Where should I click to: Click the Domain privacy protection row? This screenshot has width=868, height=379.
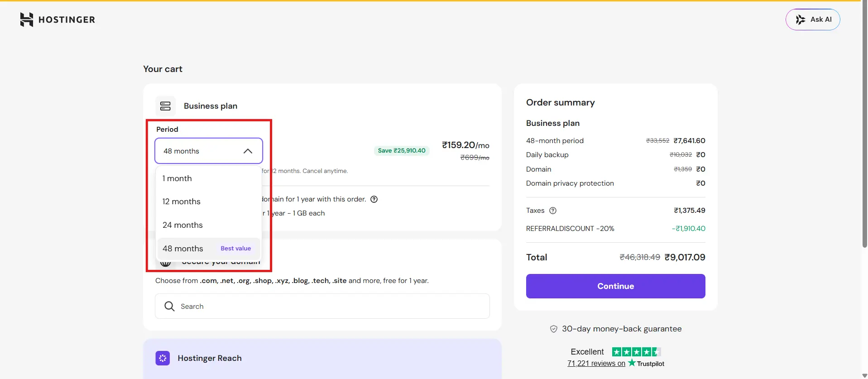[615, 183]
